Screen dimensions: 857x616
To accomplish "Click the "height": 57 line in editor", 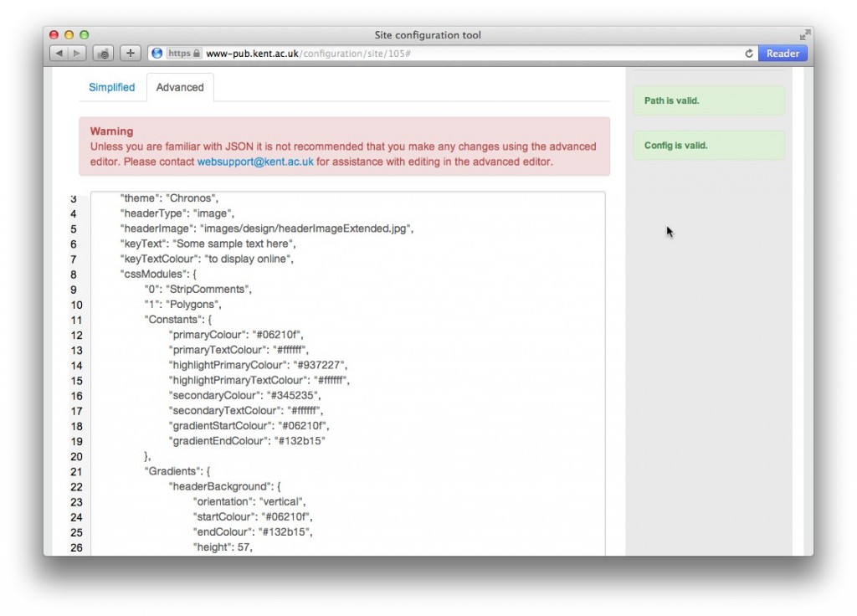I will pos(223,547).
